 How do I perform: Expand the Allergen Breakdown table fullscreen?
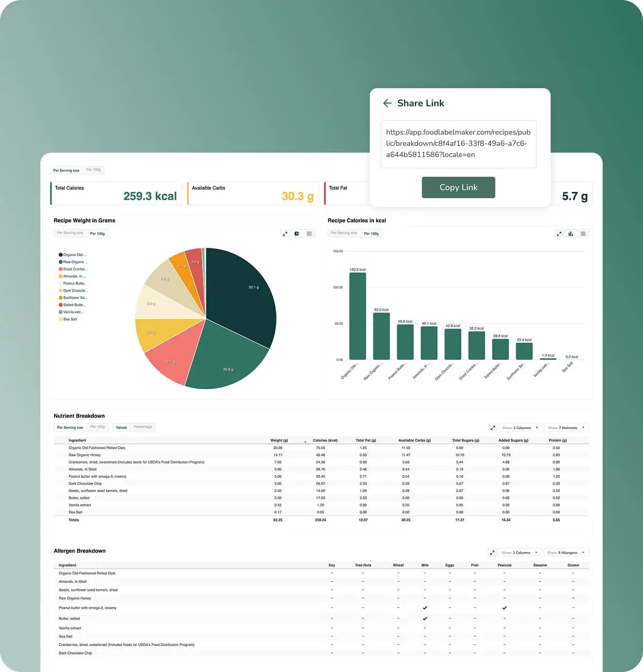coord(492,553)
